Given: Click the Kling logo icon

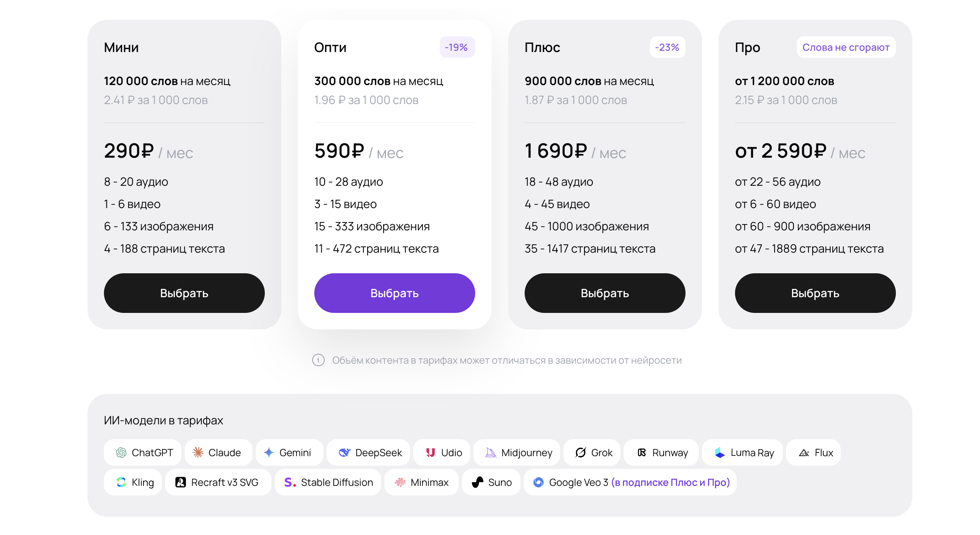Looking at the screenshot, I should click(x=121, y=482).
